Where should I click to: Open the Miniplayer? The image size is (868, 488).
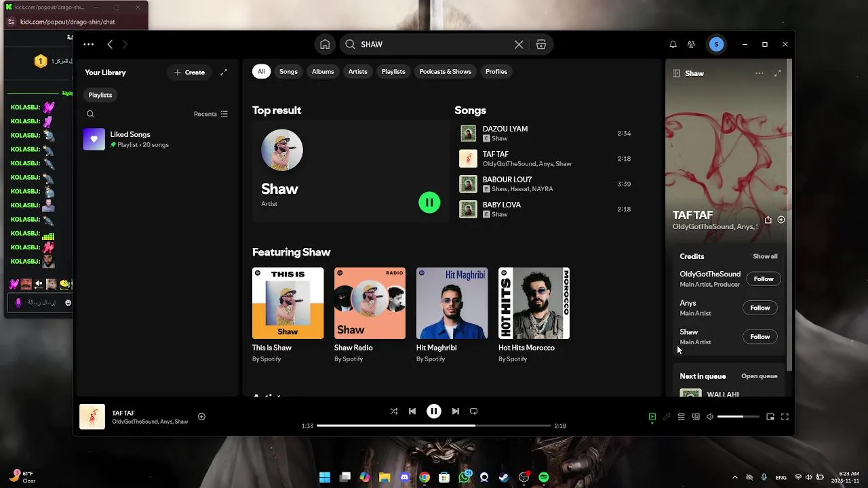point(770,417)
